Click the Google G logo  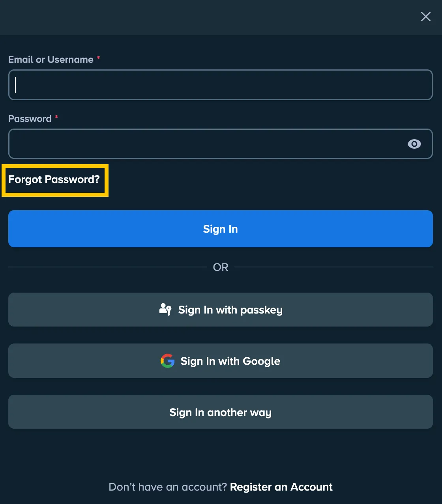coord(167,361)
